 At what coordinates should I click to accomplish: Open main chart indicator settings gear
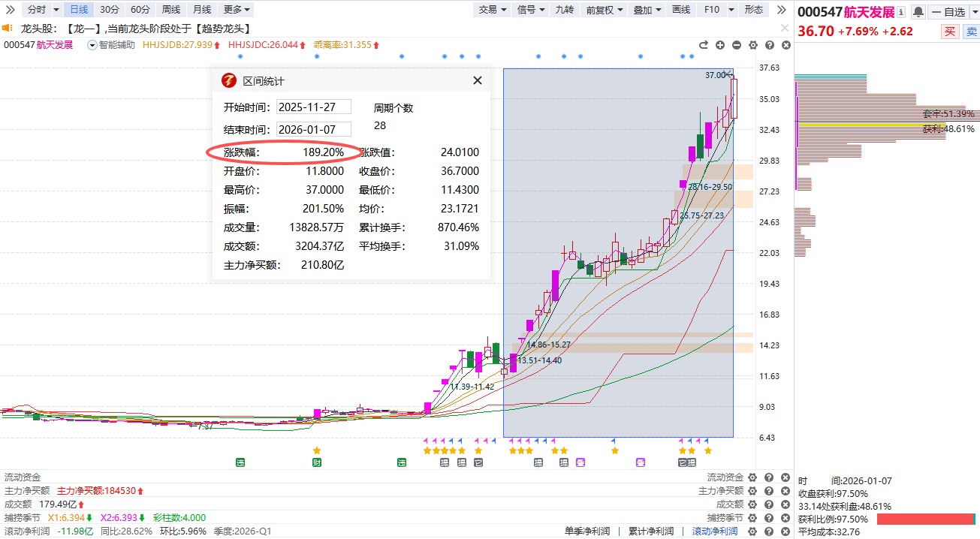[753, 45]
